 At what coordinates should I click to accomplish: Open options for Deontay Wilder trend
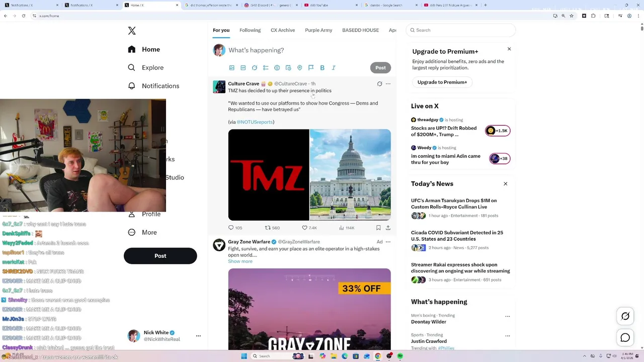pos(507,317)
